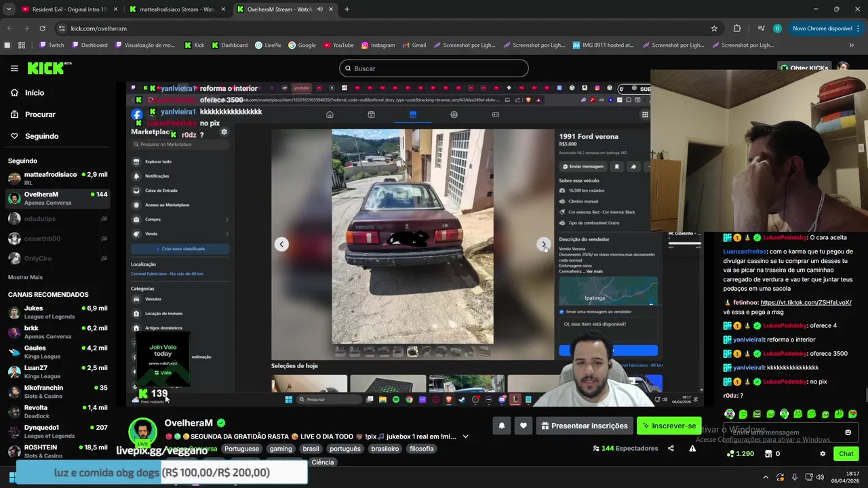Open the fetinhoo TikTok link in chat
868x488 pixels.
coord(806,302)
